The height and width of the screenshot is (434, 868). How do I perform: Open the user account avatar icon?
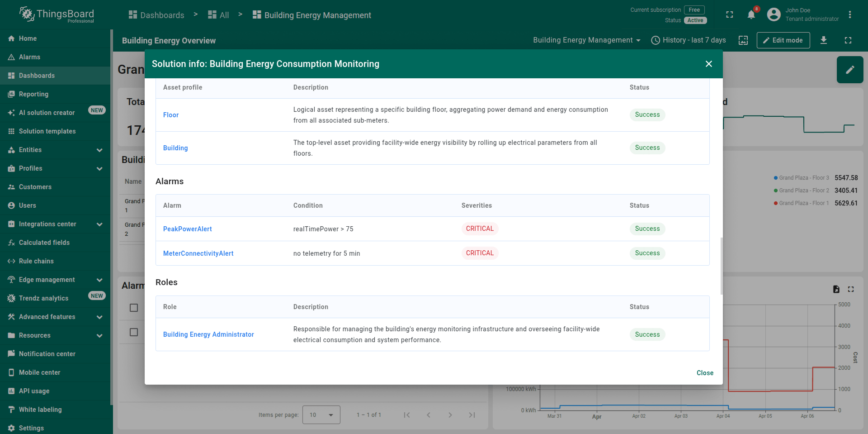tap(774, 15)
